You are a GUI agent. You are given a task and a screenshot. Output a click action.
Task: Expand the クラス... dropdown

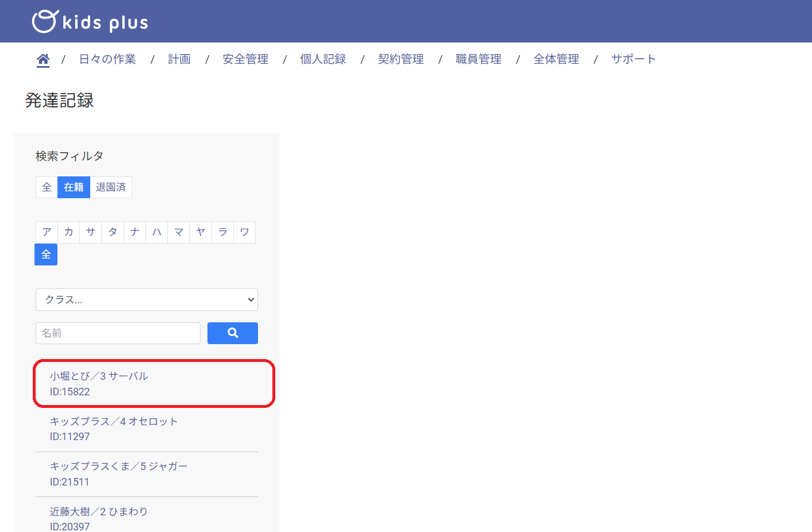point(147,299)
